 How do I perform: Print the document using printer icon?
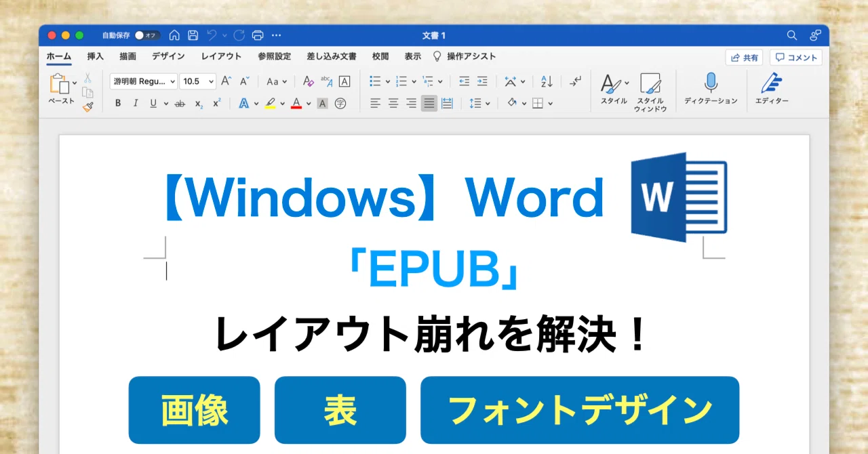[x=258, y=35]
